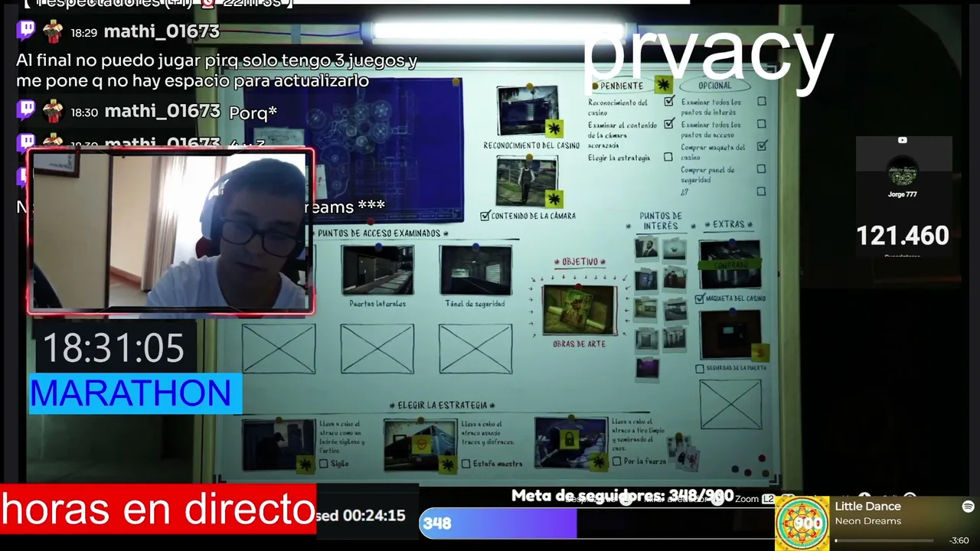The height and width of the screenshot is (551, 980).
Task: Open the Puertas laterales access point photo
Action: tap(377, 269)
